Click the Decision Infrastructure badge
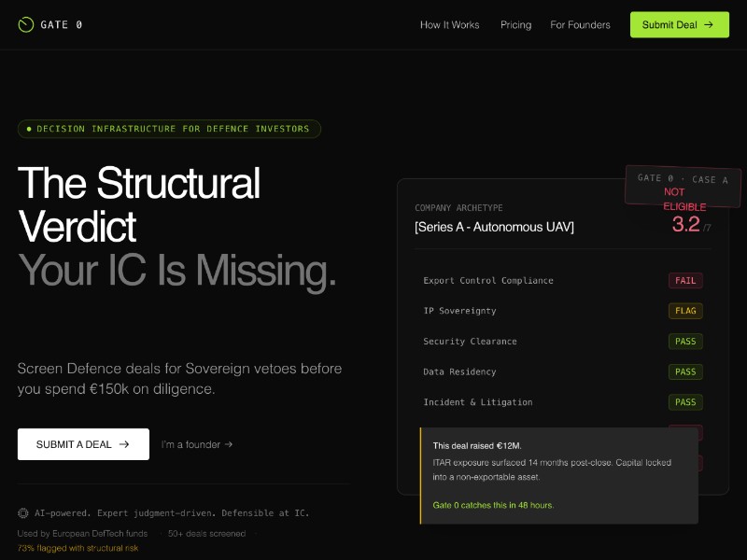 pos(169,129)
